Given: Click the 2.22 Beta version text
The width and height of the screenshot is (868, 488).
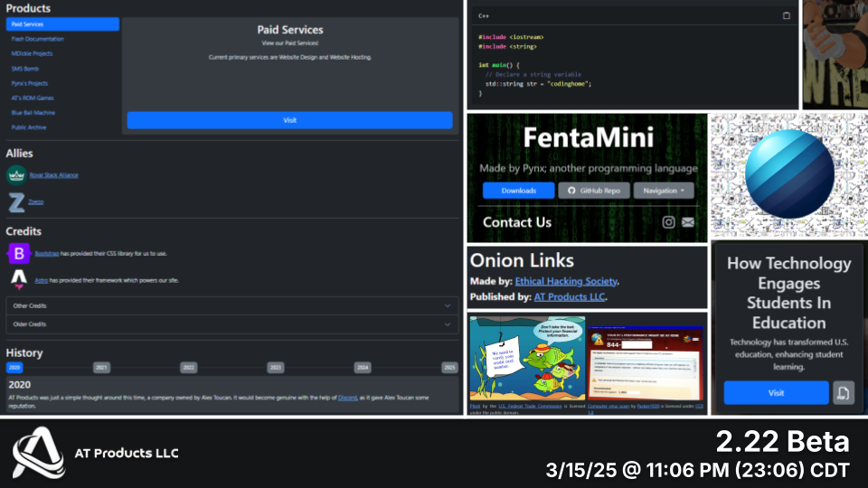Looking at the screenshot, I should [782, 442].
